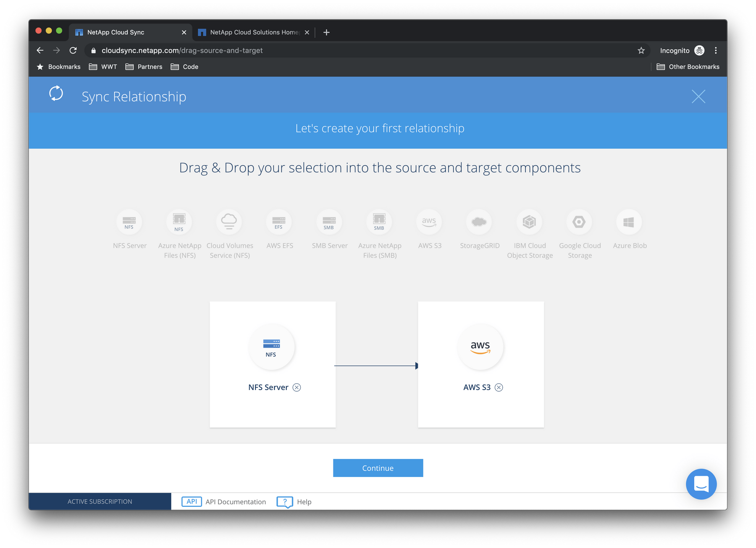This screenshot has height=548, width=756.
Task: Choose the Cloud Volumes Service (NFS) icon
Action: tap(229, 221)
